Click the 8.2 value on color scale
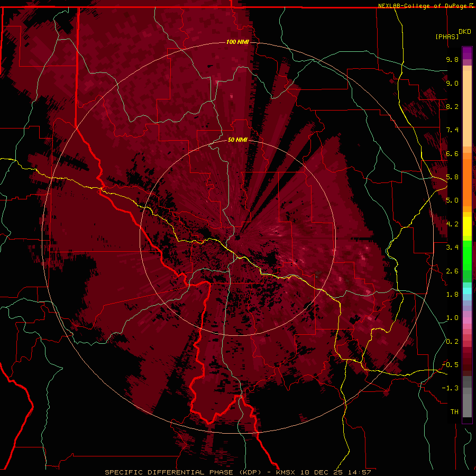 (452, 106)
